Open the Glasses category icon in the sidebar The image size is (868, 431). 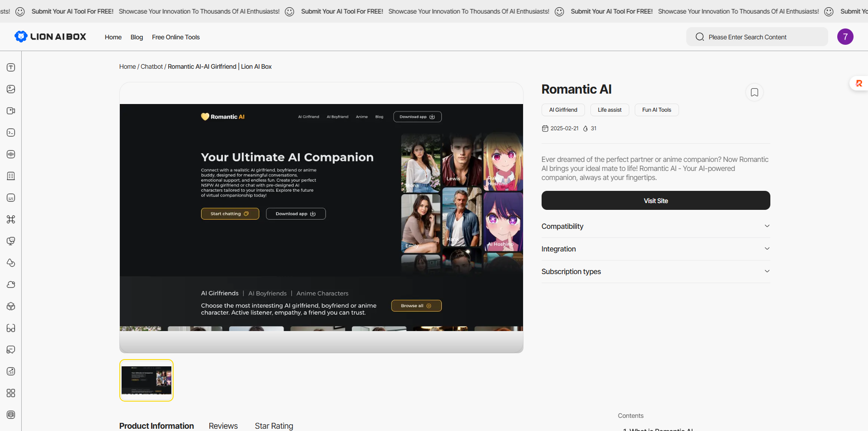point(11,328)
